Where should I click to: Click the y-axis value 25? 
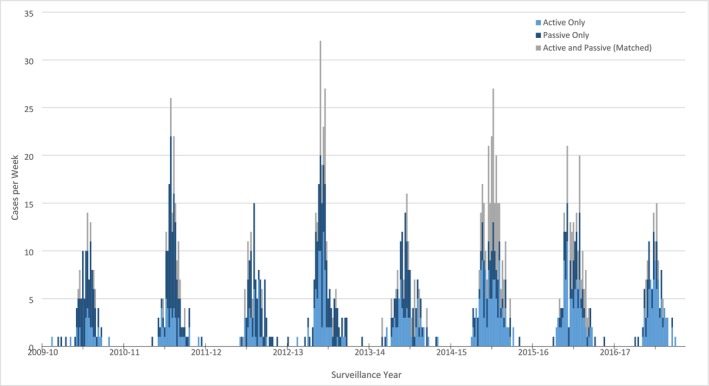pyautogui.click(x=29, y=109)
